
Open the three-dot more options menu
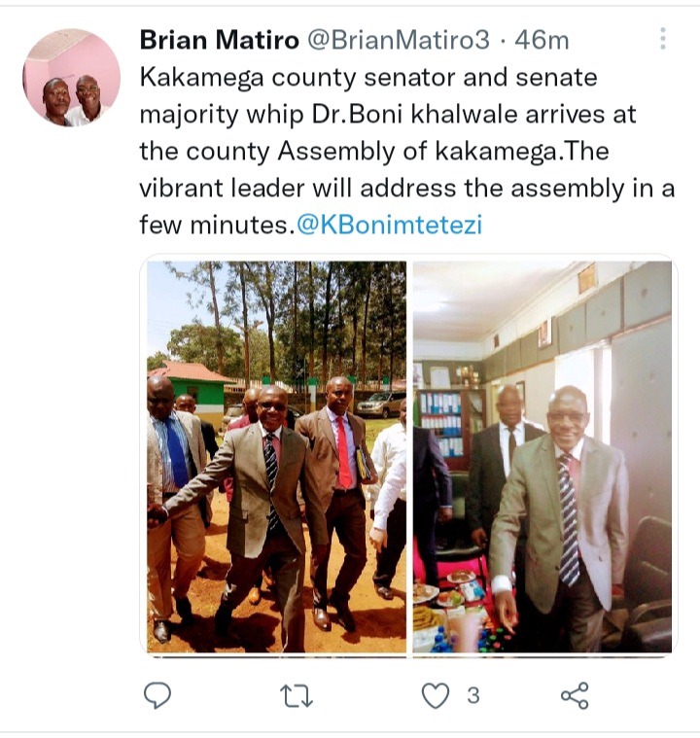coord(663,39)
